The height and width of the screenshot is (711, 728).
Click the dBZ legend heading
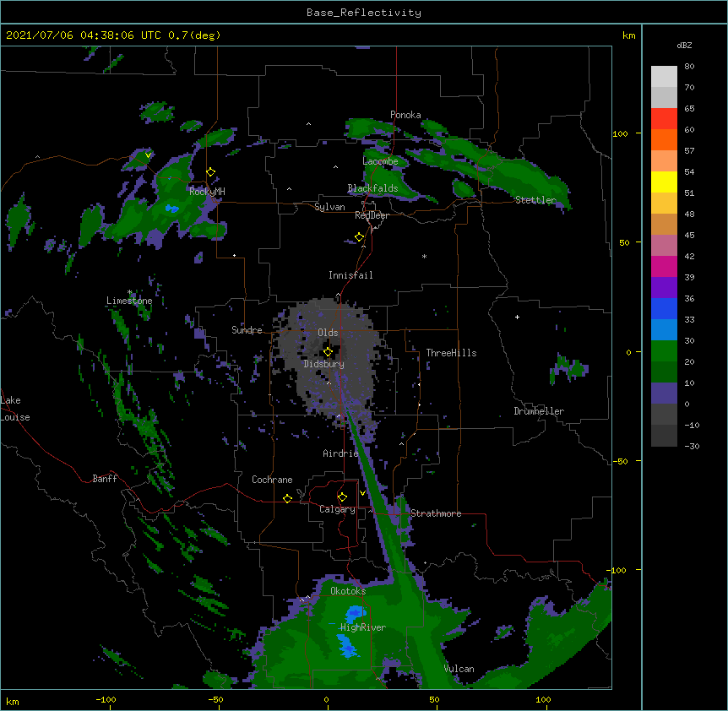click(684, 46)
